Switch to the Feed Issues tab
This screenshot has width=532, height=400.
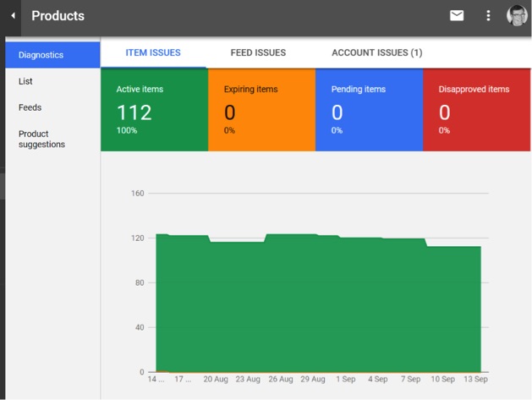(x=258, y=52)
